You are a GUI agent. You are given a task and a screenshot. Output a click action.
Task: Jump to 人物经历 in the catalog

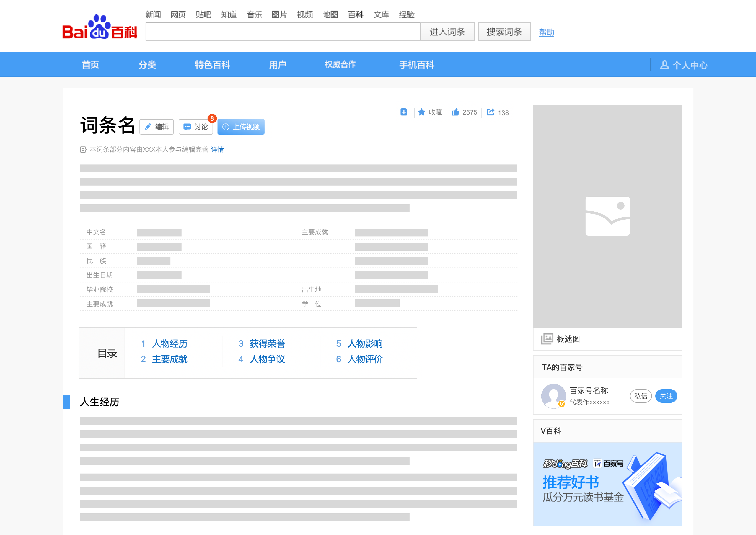point(170,344)
